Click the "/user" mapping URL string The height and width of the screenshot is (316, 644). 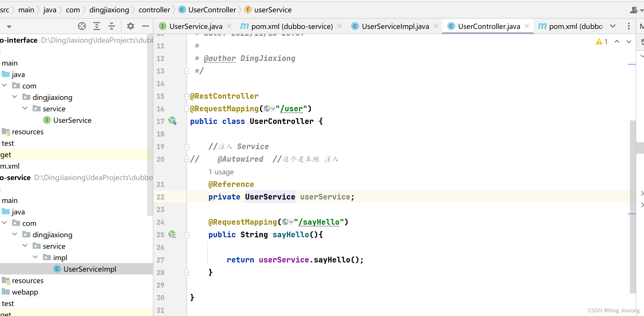(x=291, y=109)
